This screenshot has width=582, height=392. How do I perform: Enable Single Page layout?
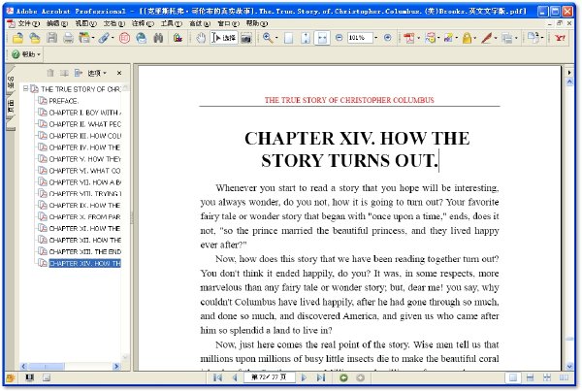513,377
